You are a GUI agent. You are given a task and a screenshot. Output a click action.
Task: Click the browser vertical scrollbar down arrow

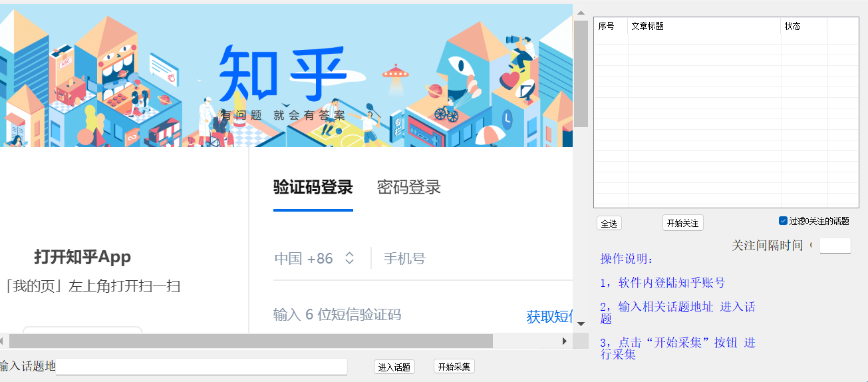click(581, 324)
